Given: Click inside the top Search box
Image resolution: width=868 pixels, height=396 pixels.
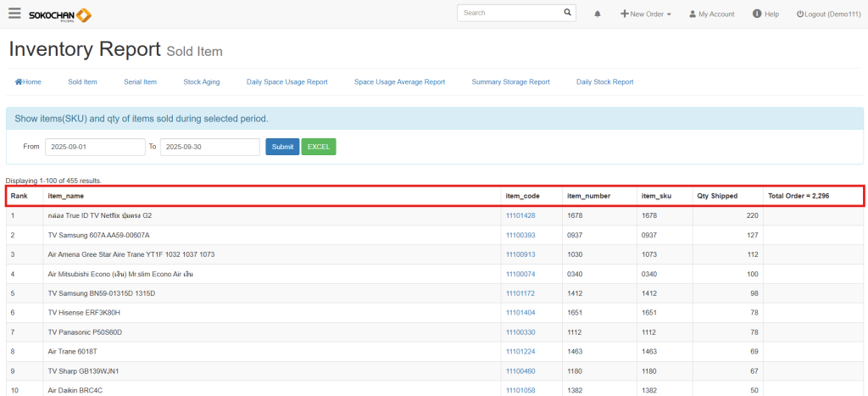Looking at the screenshot, I should pyautogui.click(x=510, y=13).
